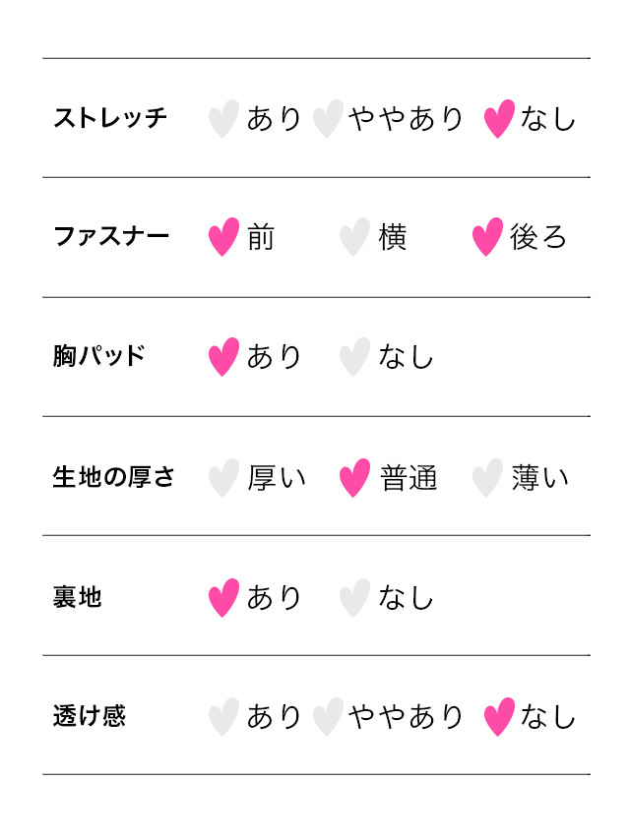
Task: Select the 厚い heart for 生地の厚さ
Action: point(223,478)
